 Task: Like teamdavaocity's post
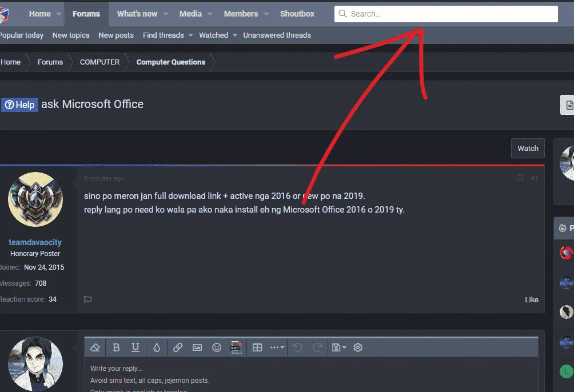pyautogui.click(x=532, y=300)
